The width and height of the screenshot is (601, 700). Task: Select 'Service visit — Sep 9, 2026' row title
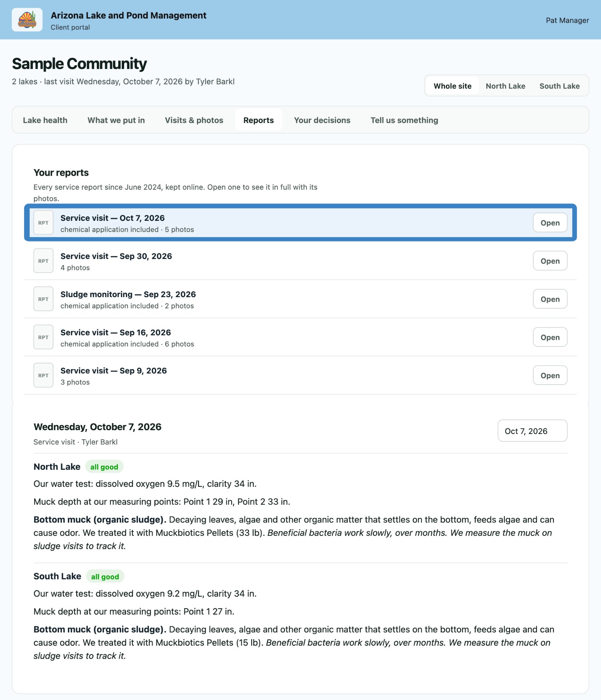(113, 371)
